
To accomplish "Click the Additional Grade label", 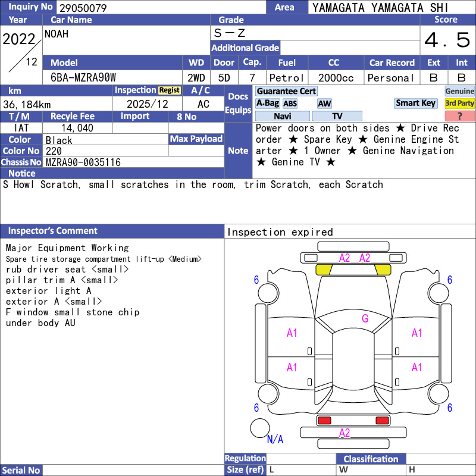I will coord(245,48).
